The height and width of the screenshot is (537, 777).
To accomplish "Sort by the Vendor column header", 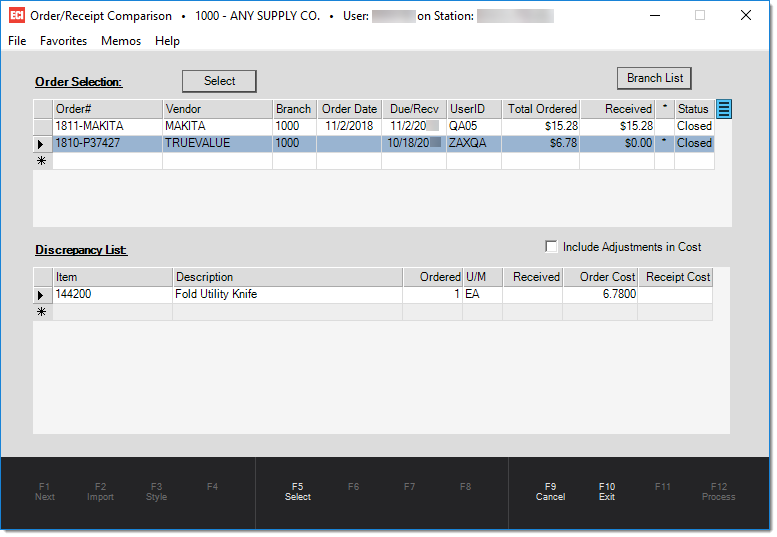I will 216,109.
